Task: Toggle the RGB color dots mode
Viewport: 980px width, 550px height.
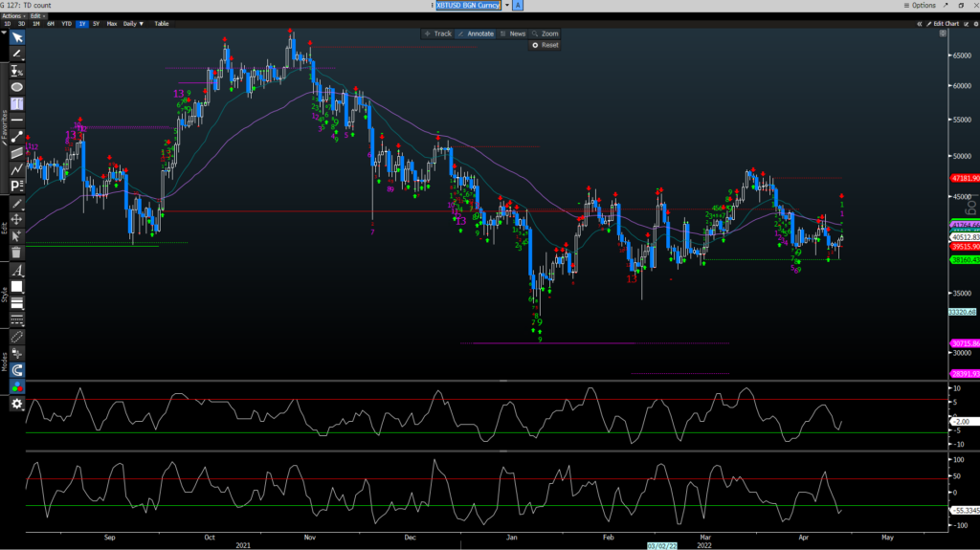Action: 17,386
